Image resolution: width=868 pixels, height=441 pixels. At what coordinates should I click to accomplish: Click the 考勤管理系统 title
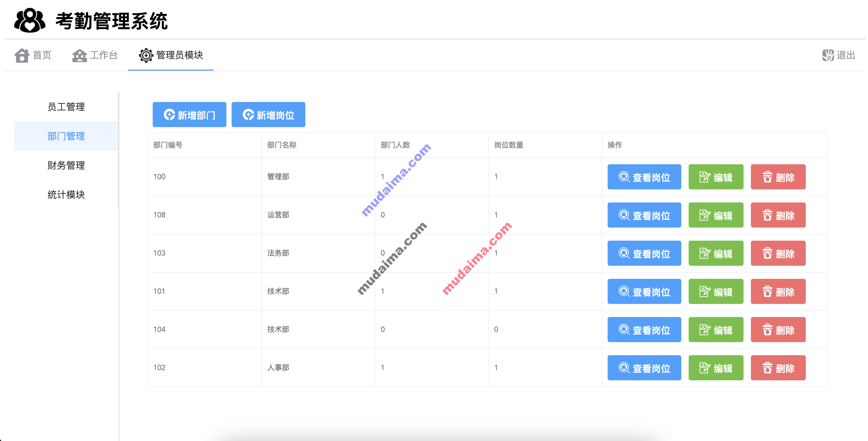pos(112,21)
